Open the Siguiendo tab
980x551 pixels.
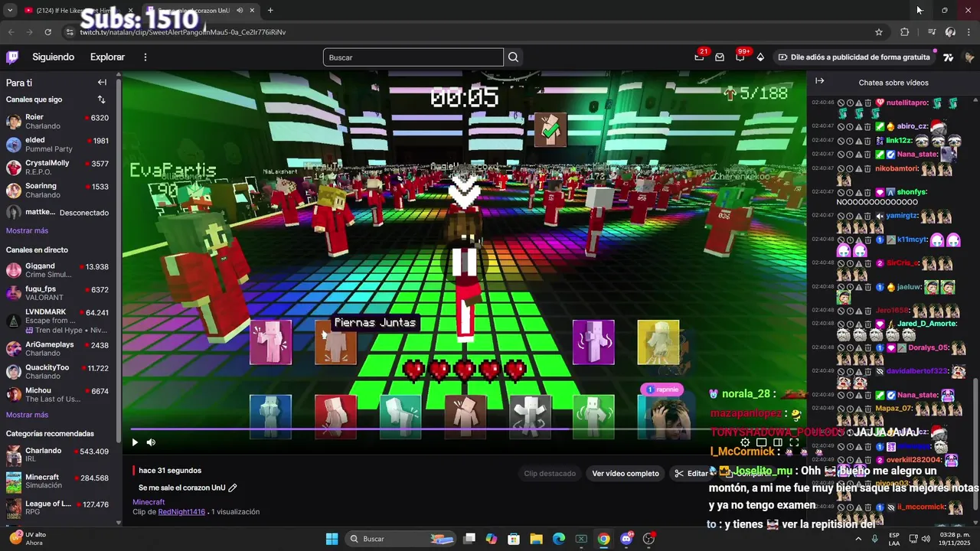[53, 57]
